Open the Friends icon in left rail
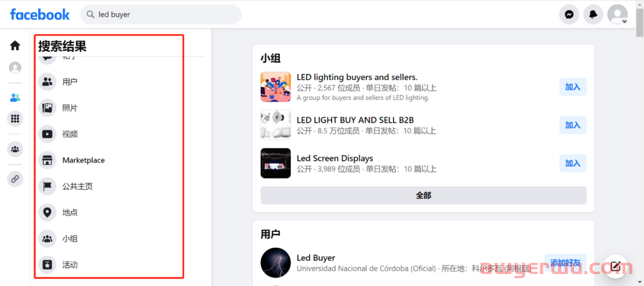 pyautogui.click(x=15, y=98)
